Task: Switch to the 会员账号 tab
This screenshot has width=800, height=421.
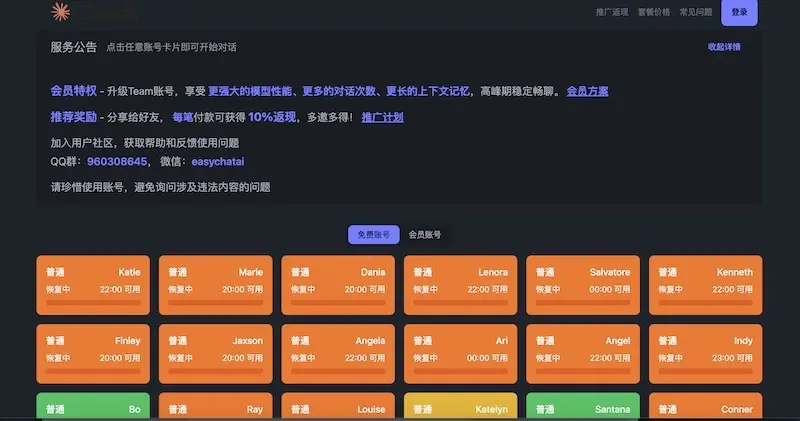Action: pyautogui.click(x=424, y=235)
